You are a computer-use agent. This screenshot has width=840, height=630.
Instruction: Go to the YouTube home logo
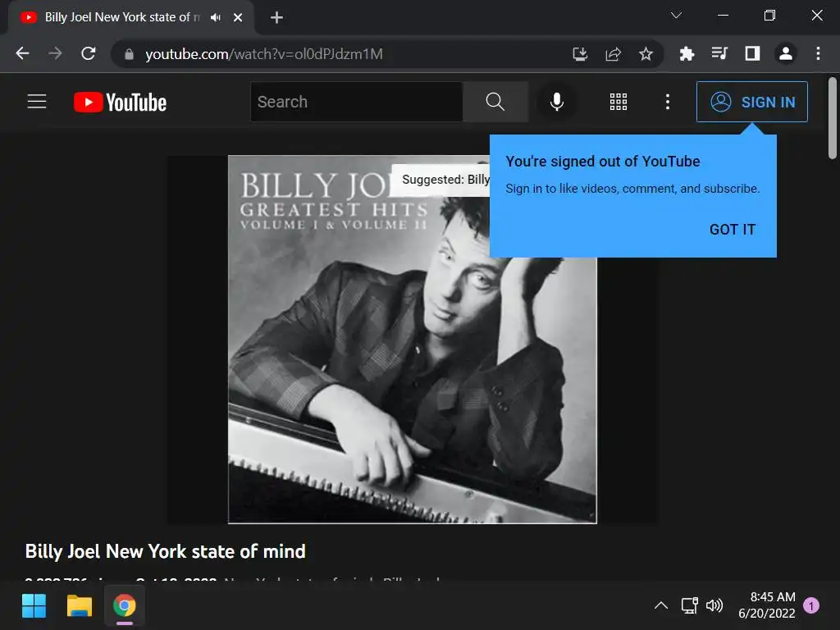tap(120, 103)
